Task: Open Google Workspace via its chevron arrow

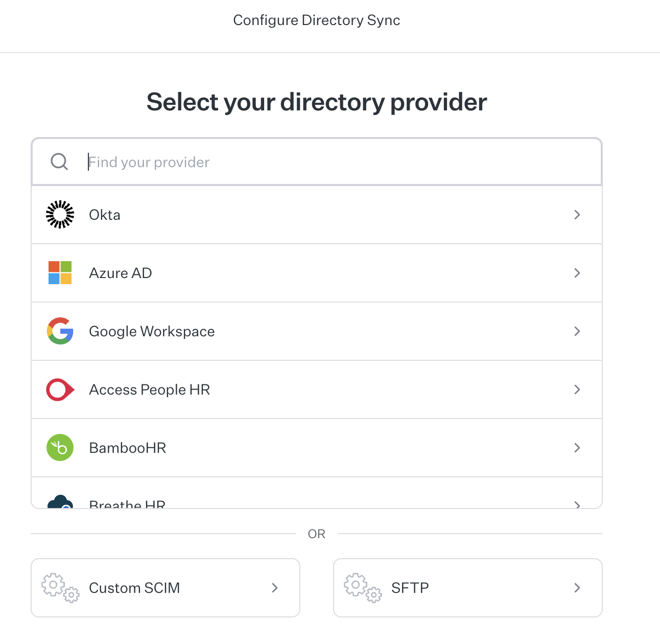Action: coord(577,331)
